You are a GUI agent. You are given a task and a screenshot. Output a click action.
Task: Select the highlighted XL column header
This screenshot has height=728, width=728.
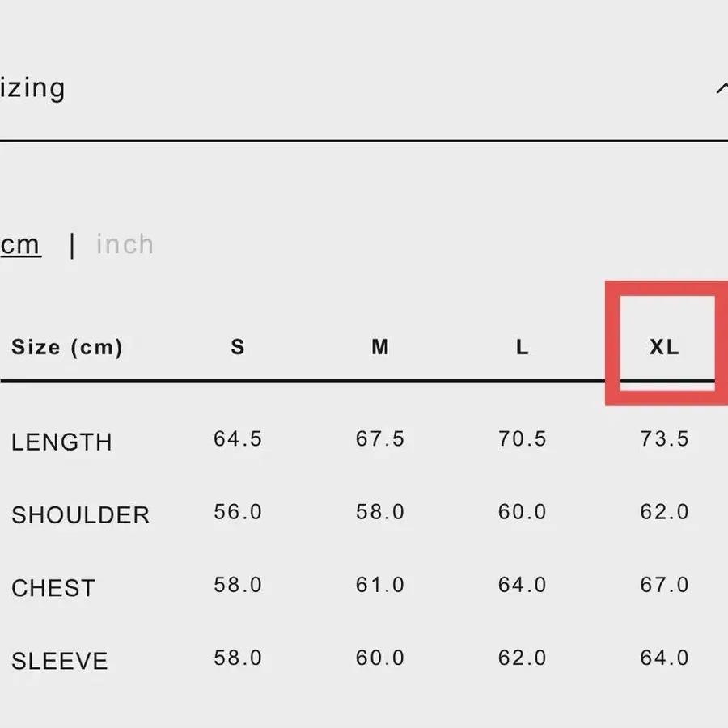pos(664,348)
